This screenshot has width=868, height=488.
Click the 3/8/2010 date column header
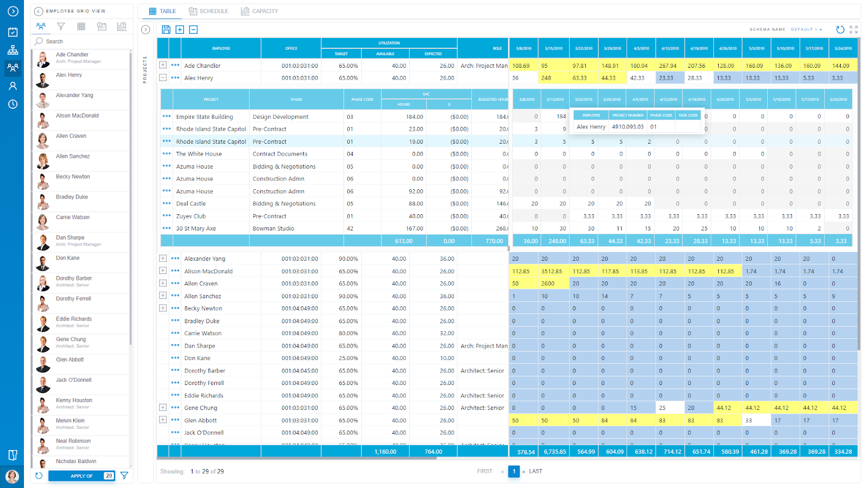[x=524, y=48]
